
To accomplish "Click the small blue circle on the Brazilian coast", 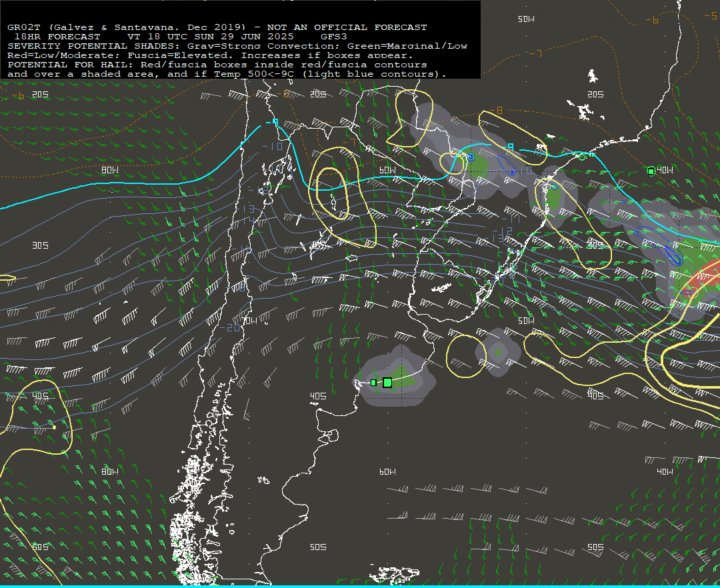I will coord(554,187).
